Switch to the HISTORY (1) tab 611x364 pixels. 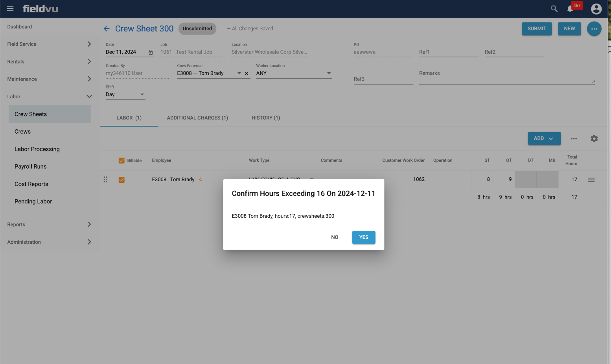[x=266, y=118]
